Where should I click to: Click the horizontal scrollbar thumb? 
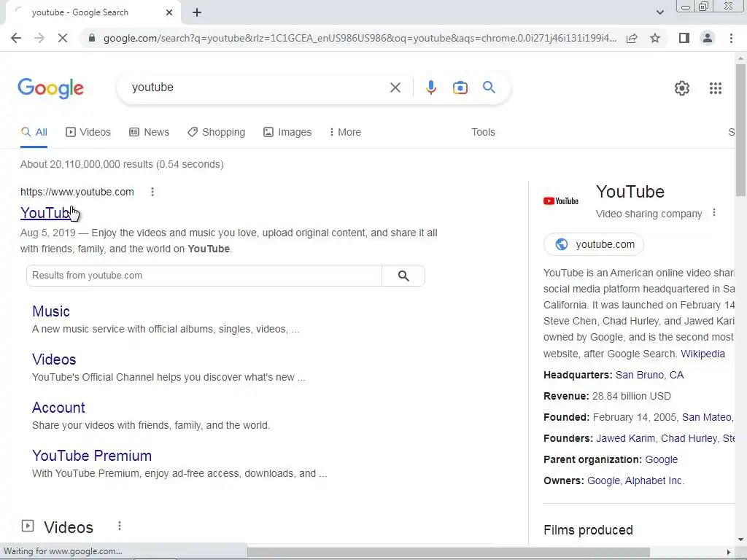point(449,553)
